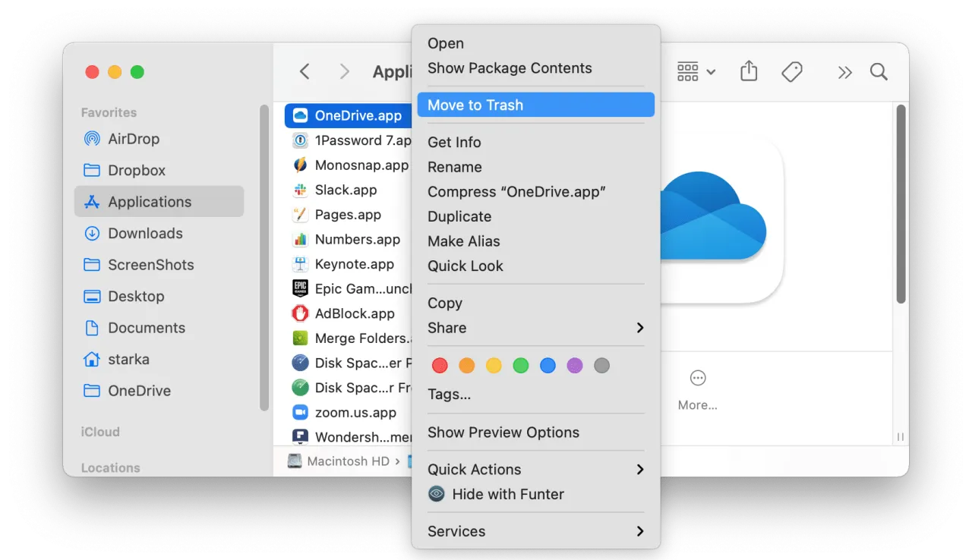
Task: Launch zoom.us.app
Action: (x=354, y=412)
